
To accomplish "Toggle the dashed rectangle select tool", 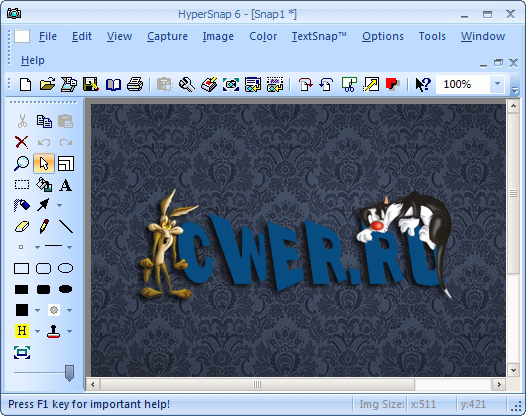I will click(x=22, y=185).
